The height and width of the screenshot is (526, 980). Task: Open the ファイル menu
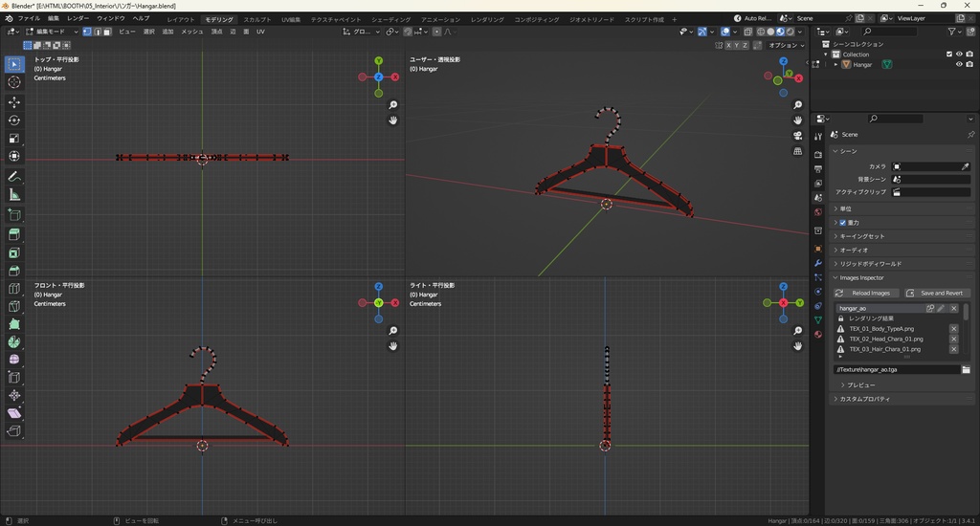(29, 18)
